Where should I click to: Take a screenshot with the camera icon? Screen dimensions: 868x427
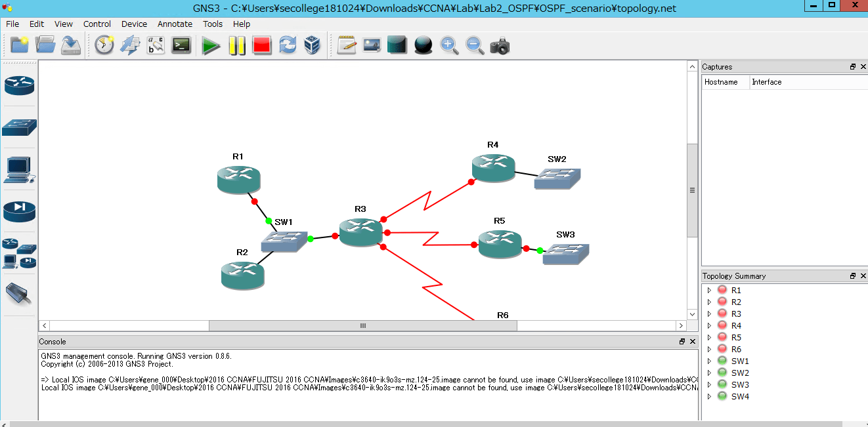(500, 45)
